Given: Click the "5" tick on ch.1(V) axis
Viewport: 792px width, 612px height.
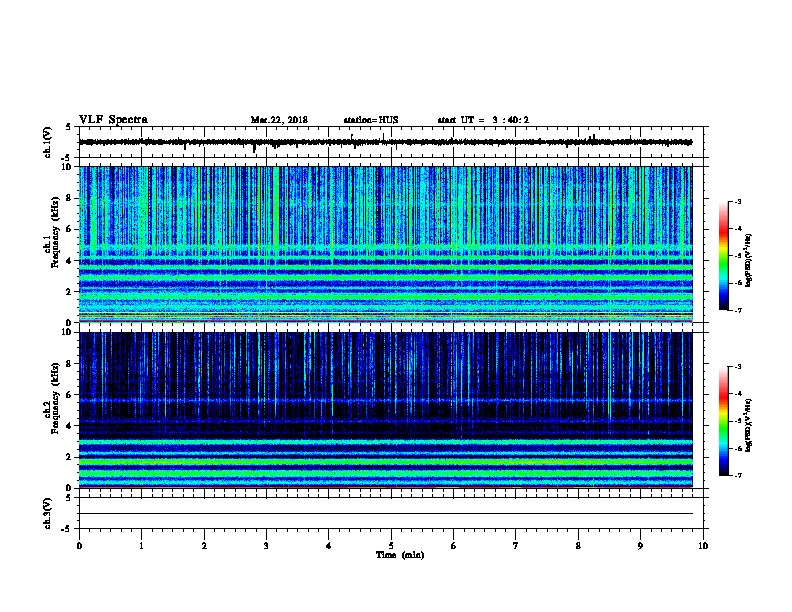Looking at the screenshot, I should click(x=68, y=127).
